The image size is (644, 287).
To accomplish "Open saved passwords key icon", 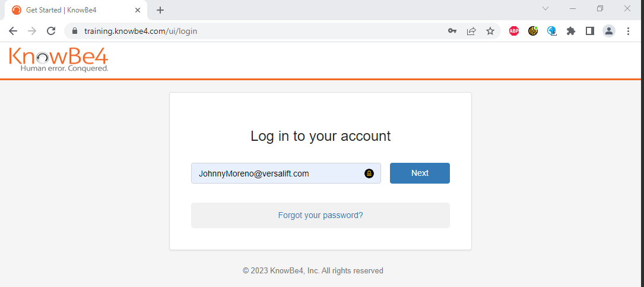I will [x=452, y=31].
